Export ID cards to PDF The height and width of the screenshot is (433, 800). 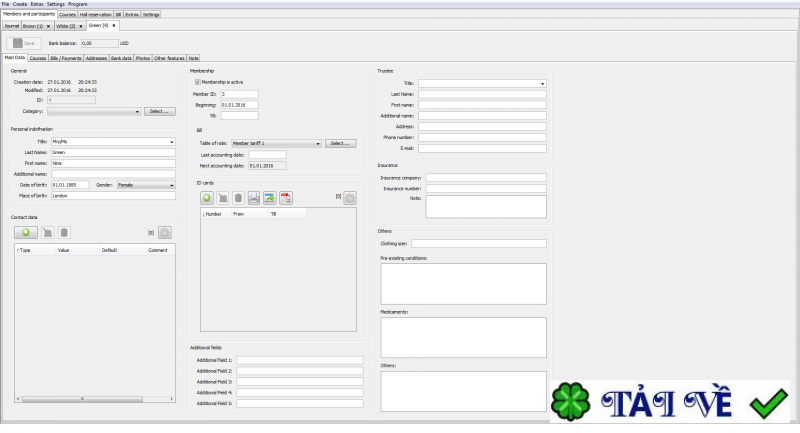tap(286, 198)
